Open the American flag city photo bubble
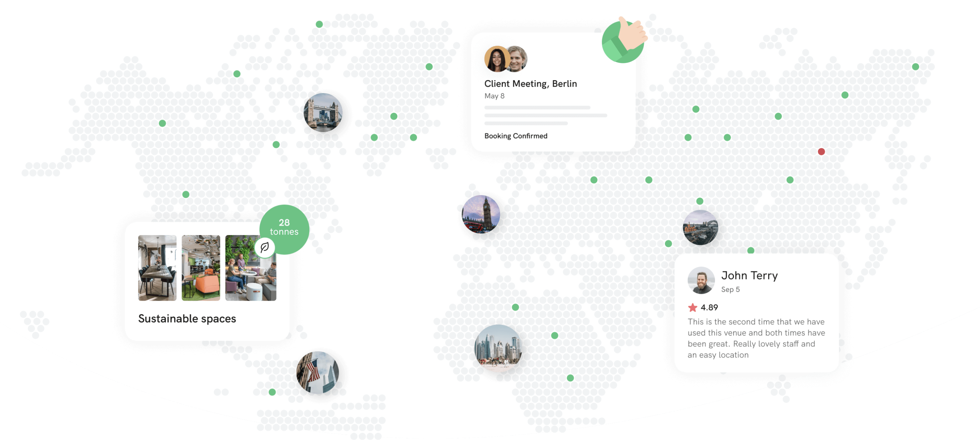The image size is (980, 446). tap(318, 372)
